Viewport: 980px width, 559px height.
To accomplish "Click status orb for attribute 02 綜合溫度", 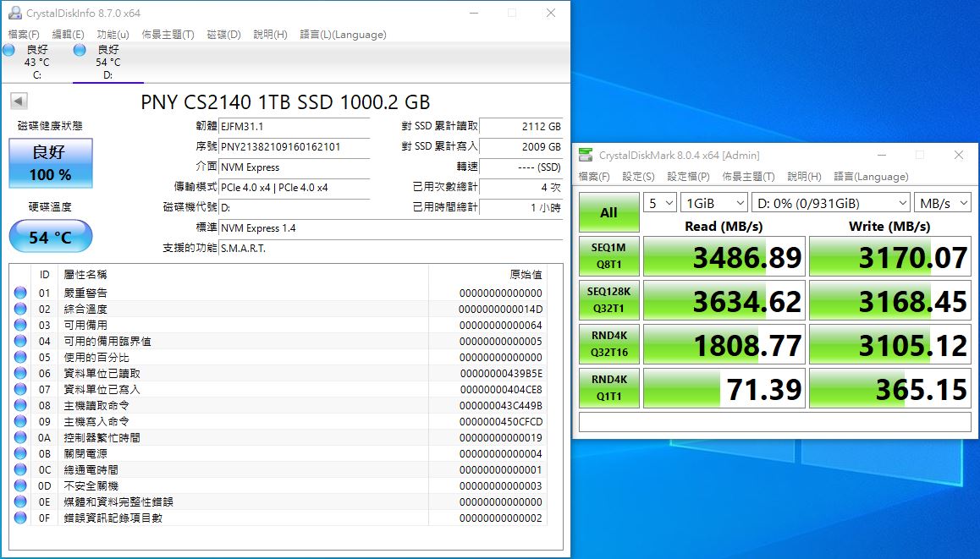I will [x=20, y=309].
